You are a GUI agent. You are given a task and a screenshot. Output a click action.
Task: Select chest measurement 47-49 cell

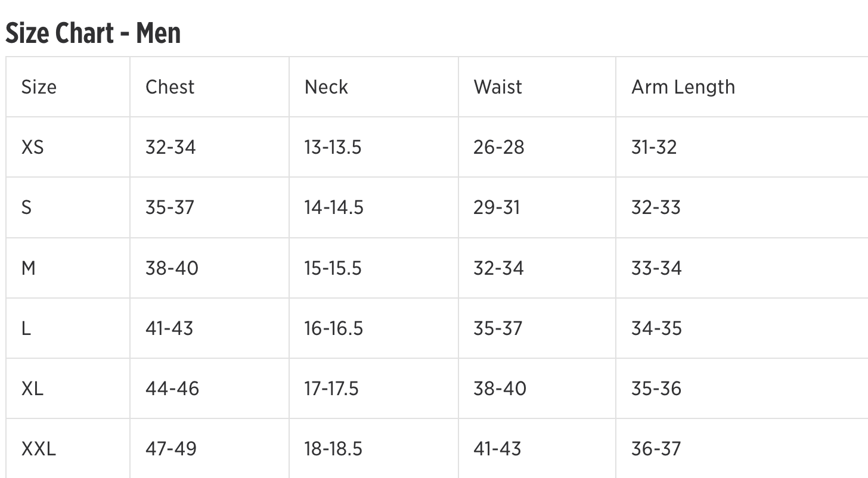[x=170, y=449]
